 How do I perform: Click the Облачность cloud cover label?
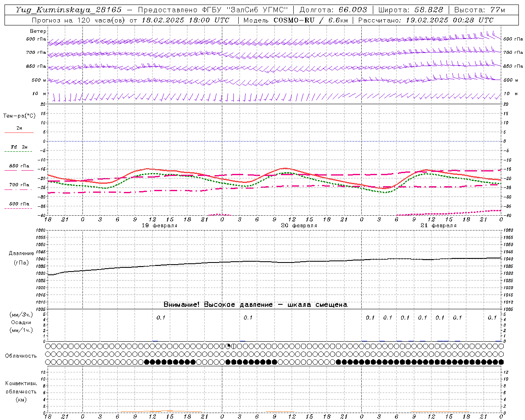coord(21,356)
